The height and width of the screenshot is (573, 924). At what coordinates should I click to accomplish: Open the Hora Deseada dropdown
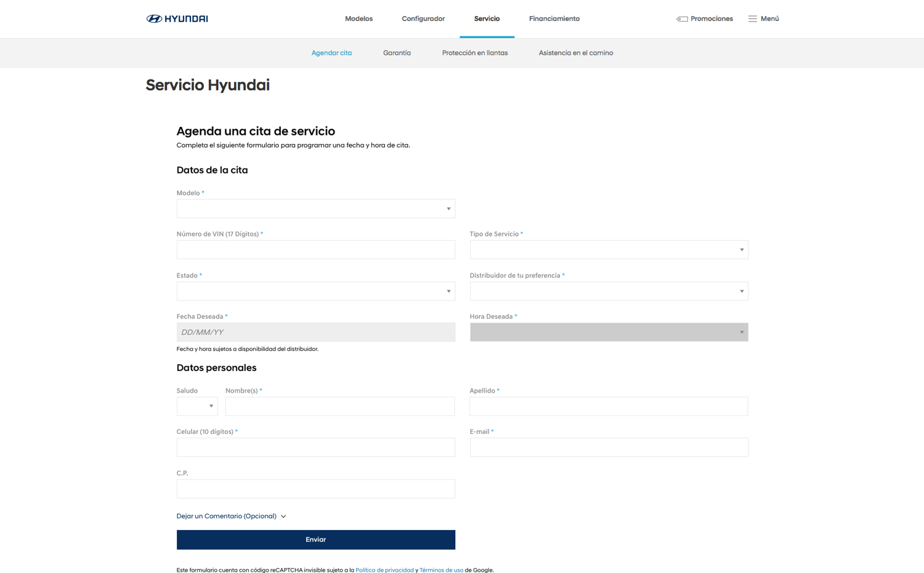point(609,332)
